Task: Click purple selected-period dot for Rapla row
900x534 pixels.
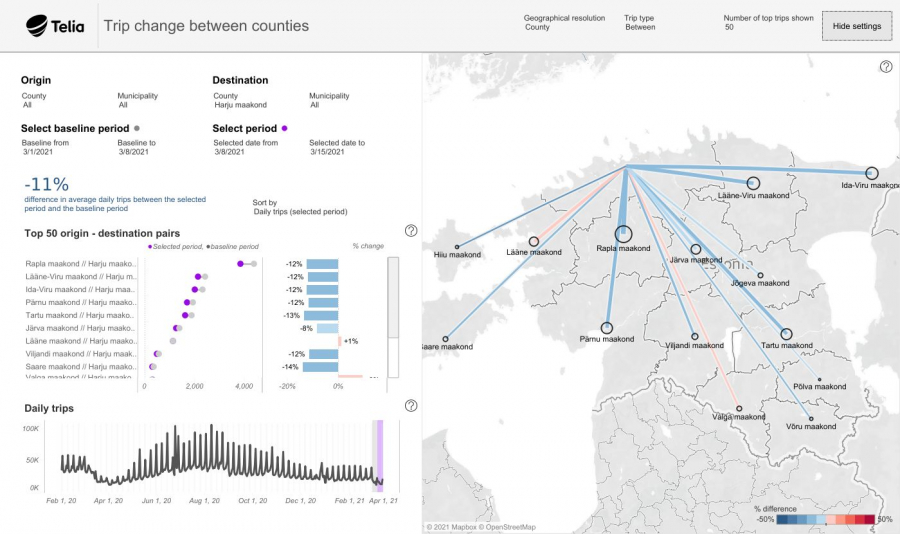Action: point(240,264)
